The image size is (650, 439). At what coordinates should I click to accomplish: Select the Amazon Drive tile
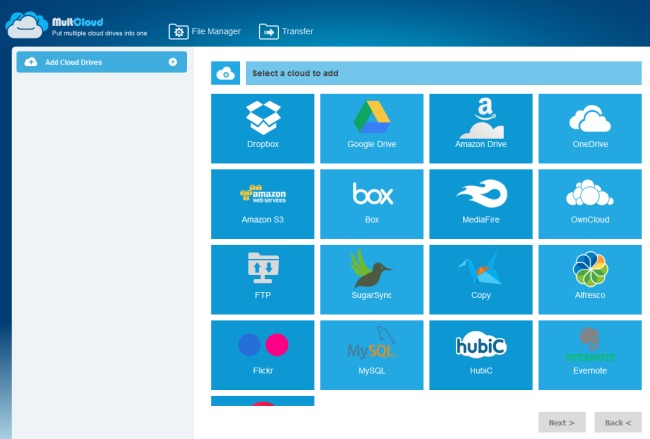pyautogui.click(x=480, y=129)
